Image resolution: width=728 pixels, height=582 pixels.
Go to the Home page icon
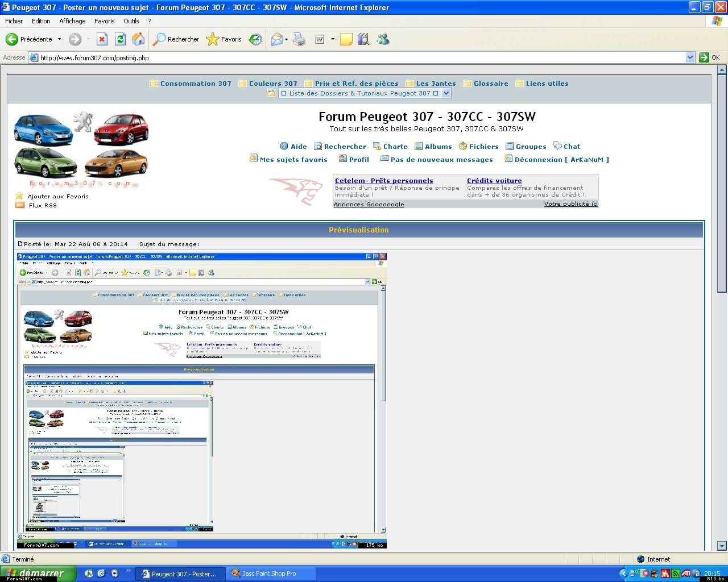pyautogui.click(x=138, y=39)
